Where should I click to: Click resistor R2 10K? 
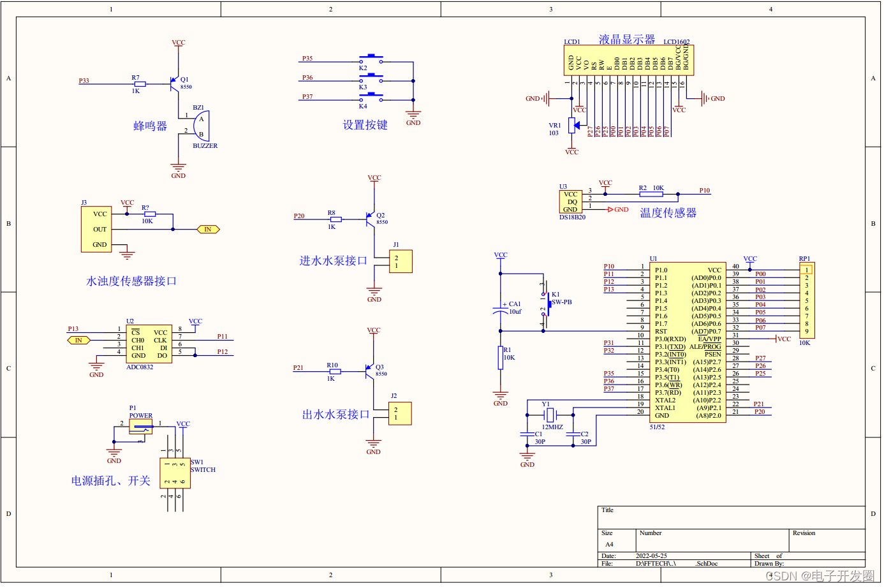[x=651, y=193]
